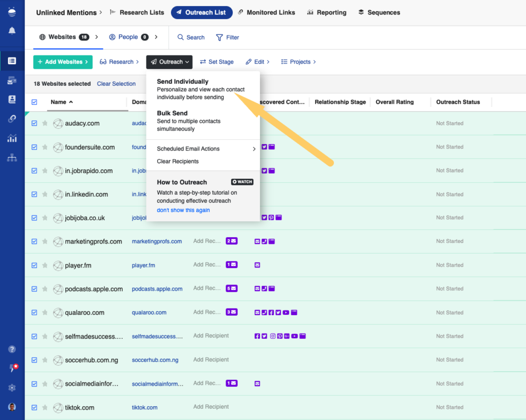Image resolution: width=526 pixels, height=420 pixels.
Task: Expand the Scheduled Email Actions submenu
Action: tap(205, 149)
